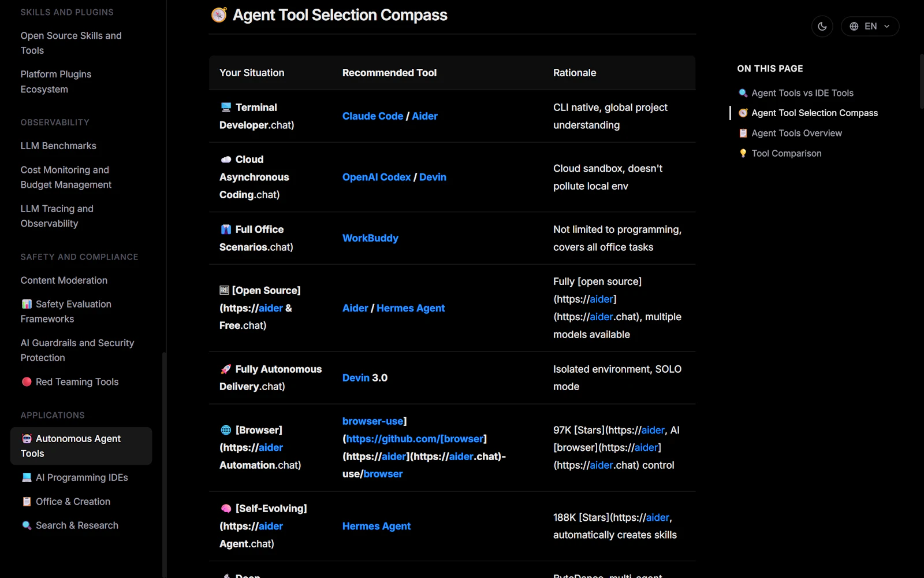This screenshot has height=578, width=924.
Task: Jump to Agent Tools Overview section
Action: (796, 134)
